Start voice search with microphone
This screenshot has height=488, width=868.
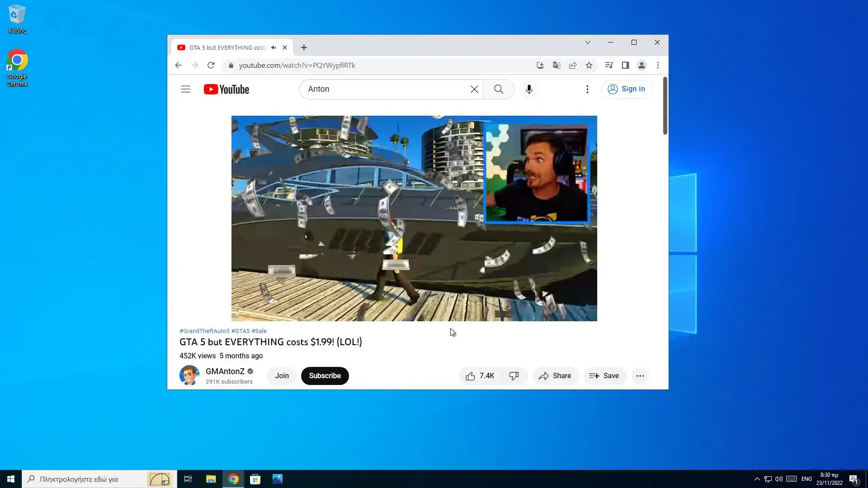tap(528, 89)
